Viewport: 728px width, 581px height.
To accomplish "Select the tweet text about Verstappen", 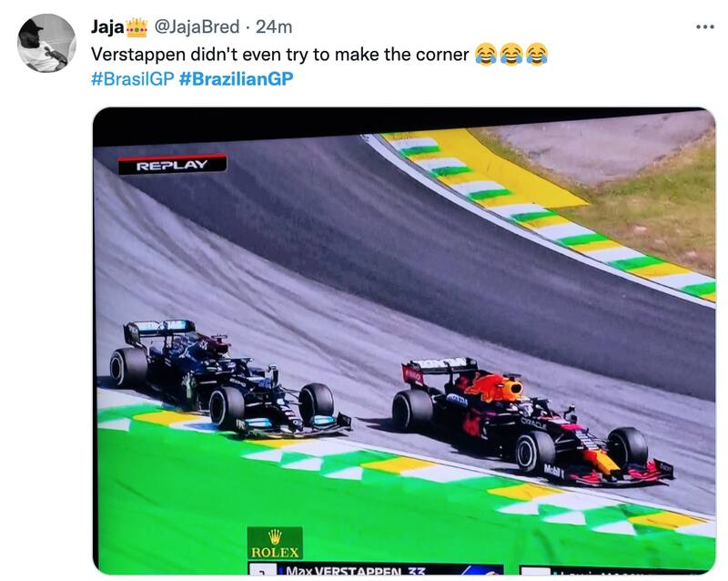I will click(x=280, y=55).
